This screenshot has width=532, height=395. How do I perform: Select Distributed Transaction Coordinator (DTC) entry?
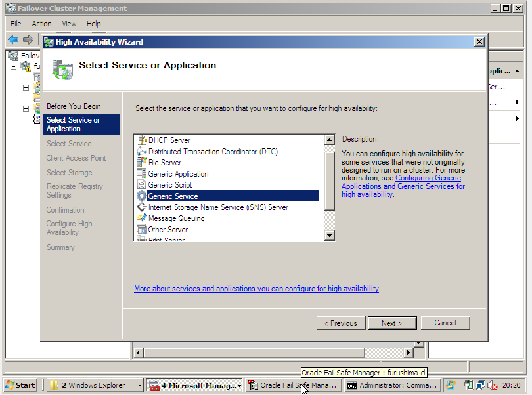click(x=213, y=151)
